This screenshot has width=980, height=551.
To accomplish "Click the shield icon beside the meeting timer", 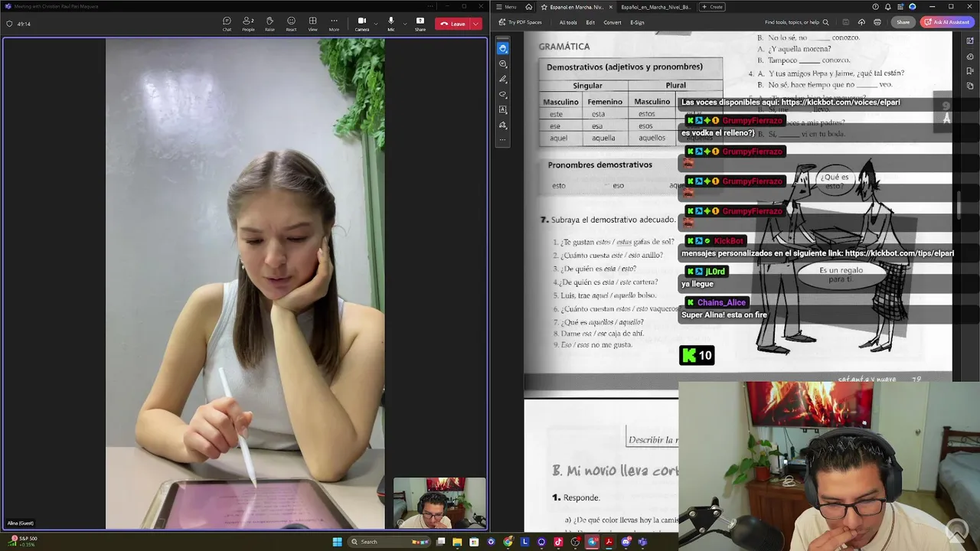I will pos(9,24).
